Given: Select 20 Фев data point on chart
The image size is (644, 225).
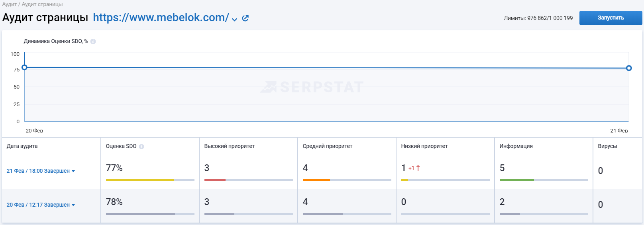Looking at the screenshot, I should [x=24, y=67].
